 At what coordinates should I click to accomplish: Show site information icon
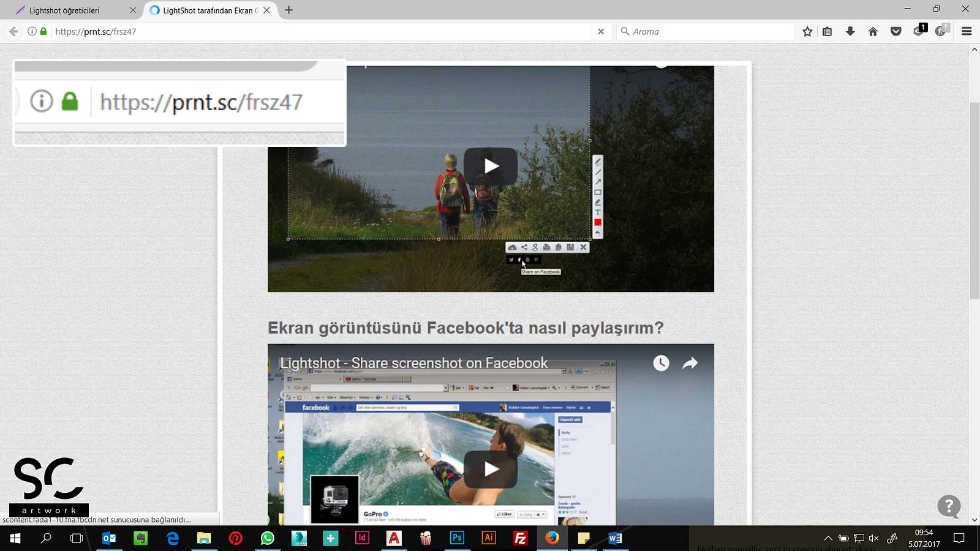point(32,31)
